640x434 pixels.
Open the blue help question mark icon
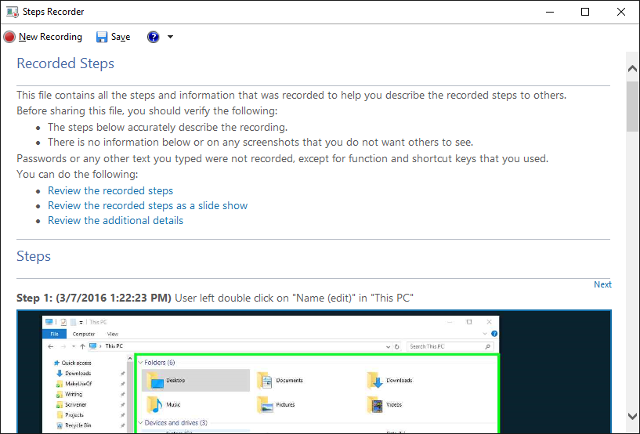point(153,37)
